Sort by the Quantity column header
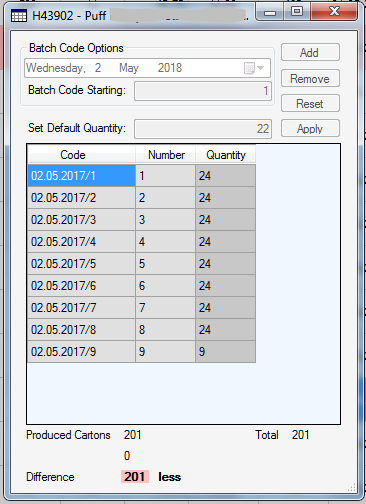This screenshot has width=366, height=504. (226, 155)
